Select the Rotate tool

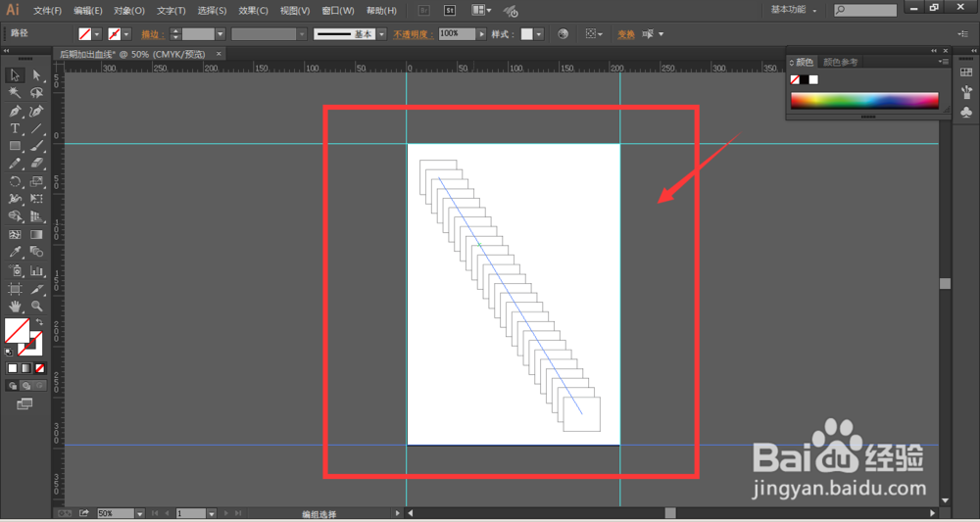pyautogui.click(x=15, y=182)
